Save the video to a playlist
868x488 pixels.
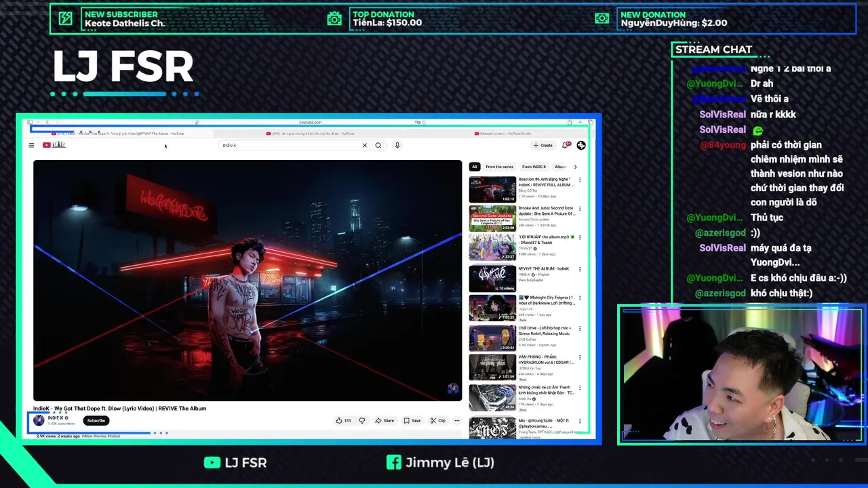[x=412, y=420]
